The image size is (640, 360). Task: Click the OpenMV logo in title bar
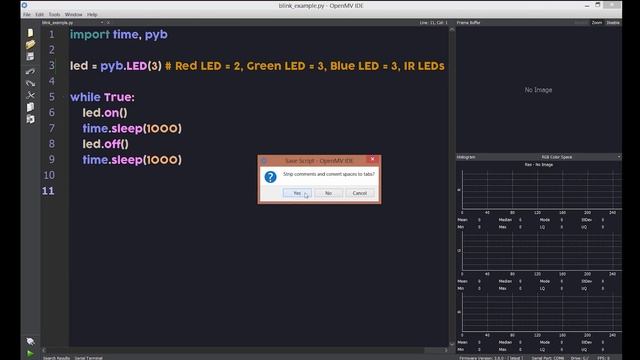pyautogui.click(x=24, y=5)
